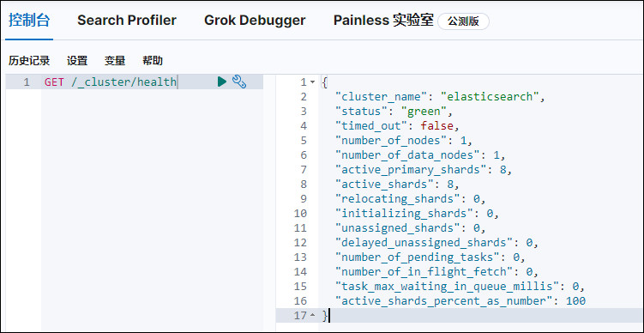Viewport: 644px width, 333px height.
Task: Click the "number_of_pending_tasks" key
Action: [x=417, y=257]
